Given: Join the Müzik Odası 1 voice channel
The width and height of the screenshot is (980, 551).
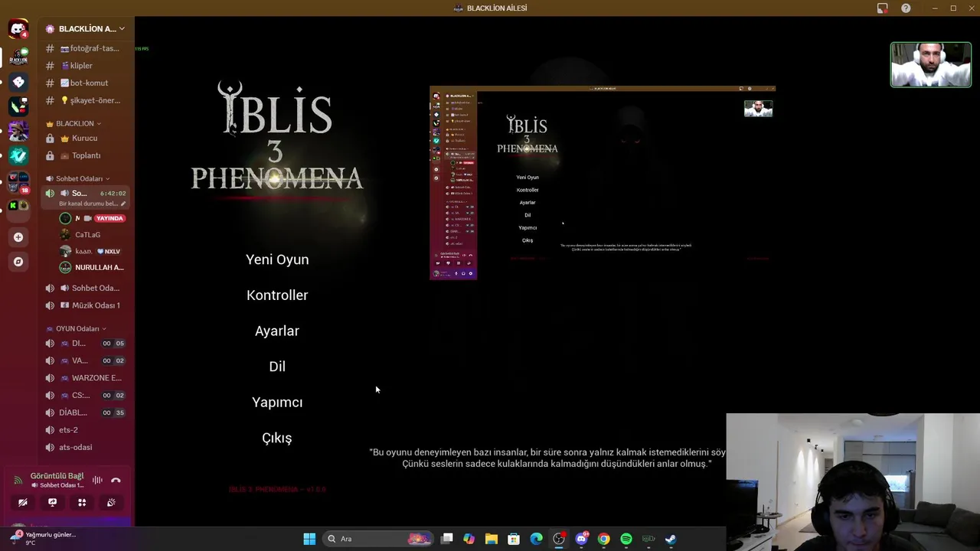Looking at the screenshot, I should point(86,305).
